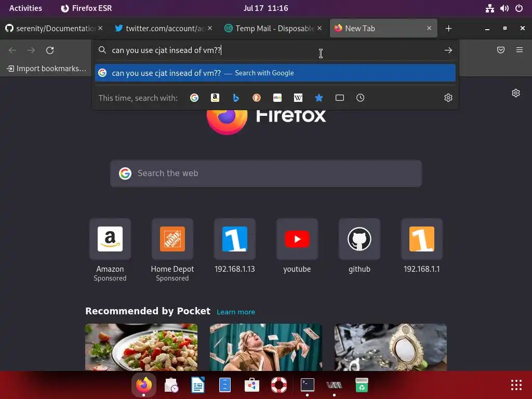Viewport: 532px width, 399px height.
Task: Open the mirror Pocket article thumbnail
Action: tap(391, 347)
